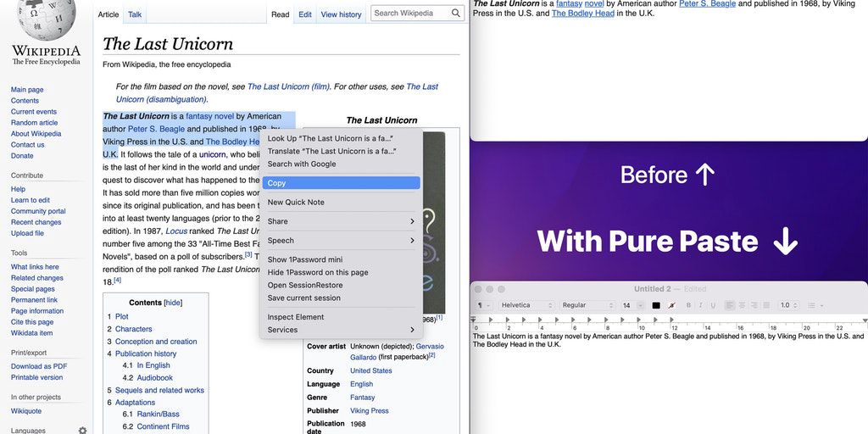Choose Copy from the context menu
The image size is (868, 434).
click(x=341, y=183)
